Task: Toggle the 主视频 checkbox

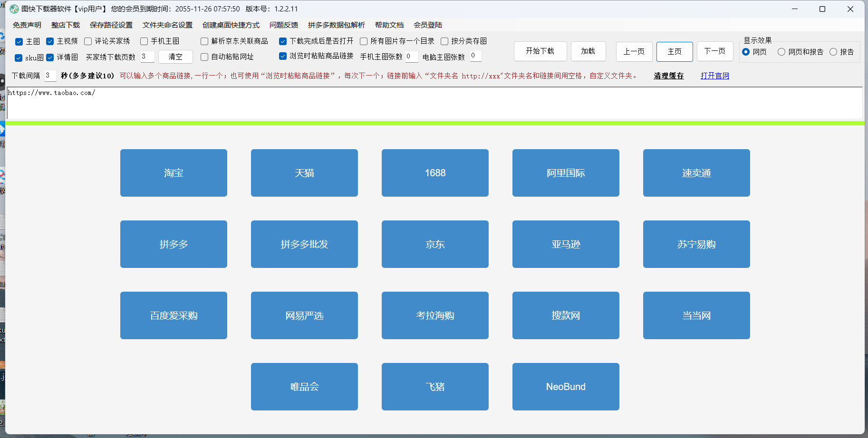Action: pos(50,41)
